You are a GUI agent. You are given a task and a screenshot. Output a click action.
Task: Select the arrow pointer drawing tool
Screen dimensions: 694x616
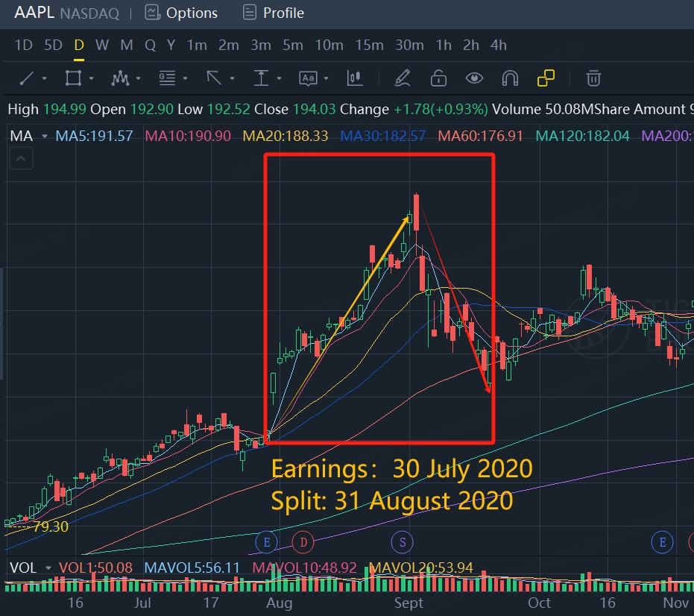[x=214, y=78]
